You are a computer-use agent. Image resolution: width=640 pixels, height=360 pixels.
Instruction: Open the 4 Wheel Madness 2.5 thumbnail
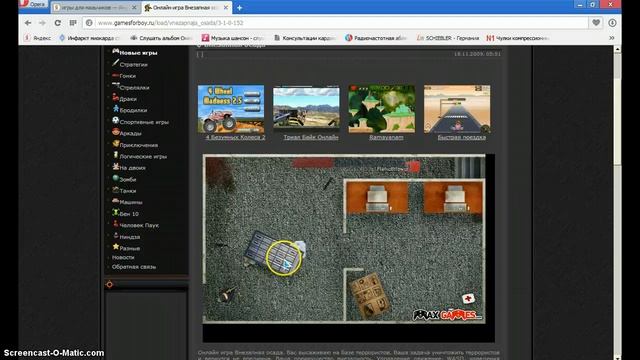[x=231, y=109]
